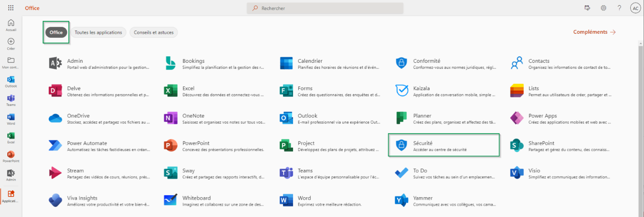Click the Rechercher search field
Screen dimensions: 644x217
325,8
